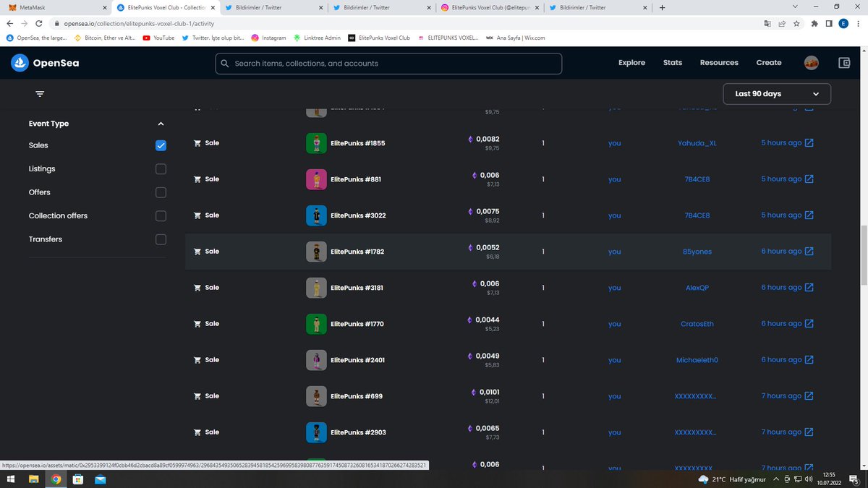Open transaction link icon for ElitePunks #881
868x488 pixels.
[809, 179]
